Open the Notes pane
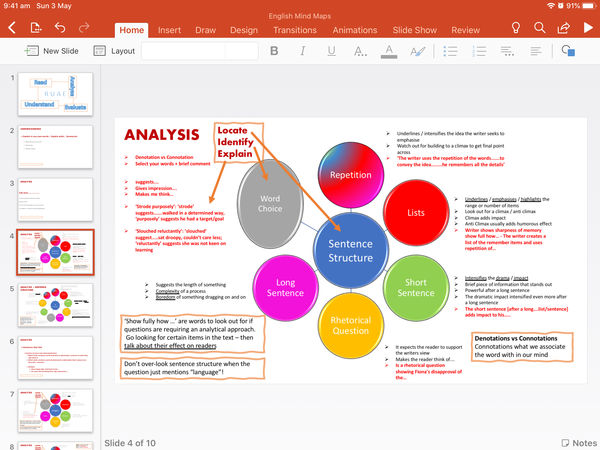This screenshot has width=600, height=450. coord(579,443)
